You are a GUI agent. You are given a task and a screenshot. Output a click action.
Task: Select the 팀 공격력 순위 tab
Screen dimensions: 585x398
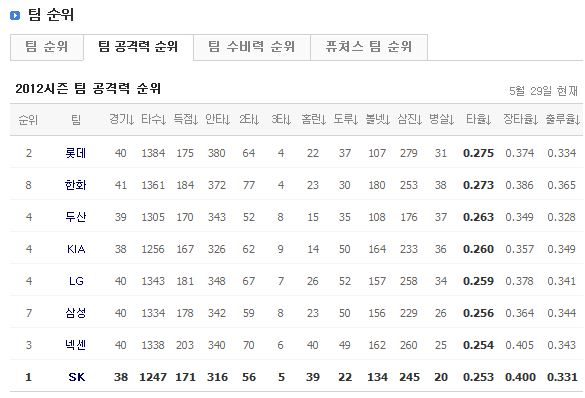point(138,47)
